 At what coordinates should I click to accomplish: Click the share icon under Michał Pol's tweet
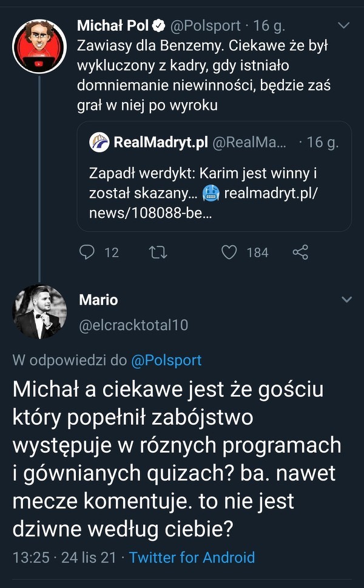300,252
